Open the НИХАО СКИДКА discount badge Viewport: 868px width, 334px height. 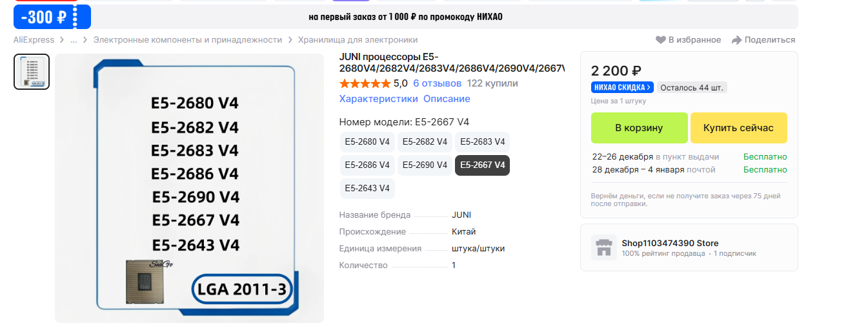[x=622, y=87]
